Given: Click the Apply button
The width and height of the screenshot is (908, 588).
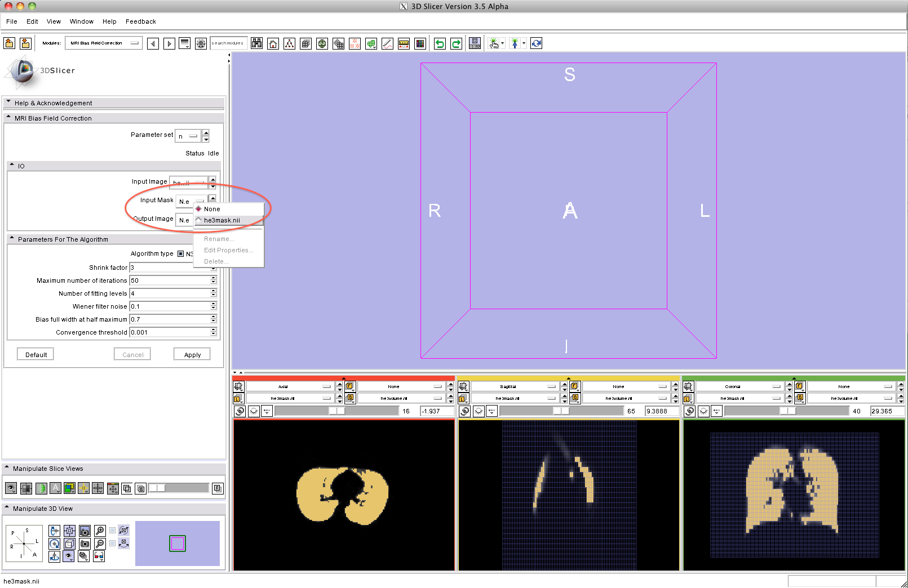Looking at the screenshot, I should click(192, 355).
